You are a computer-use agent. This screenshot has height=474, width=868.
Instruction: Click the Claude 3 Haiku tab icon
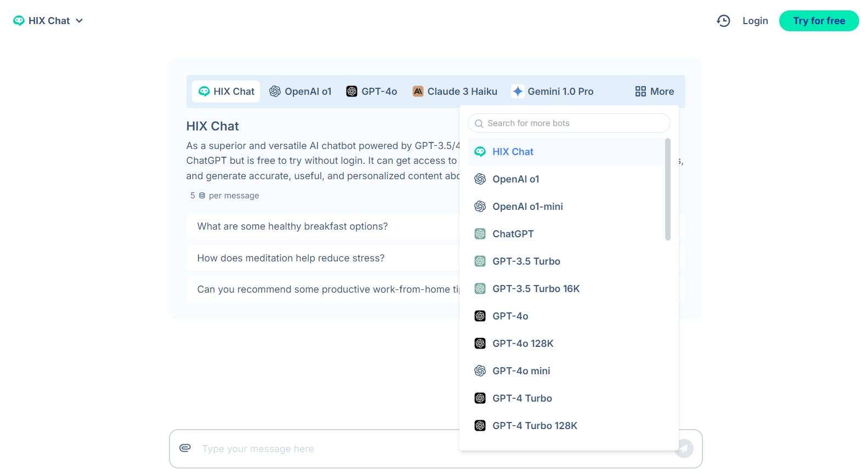pos(418,92)
